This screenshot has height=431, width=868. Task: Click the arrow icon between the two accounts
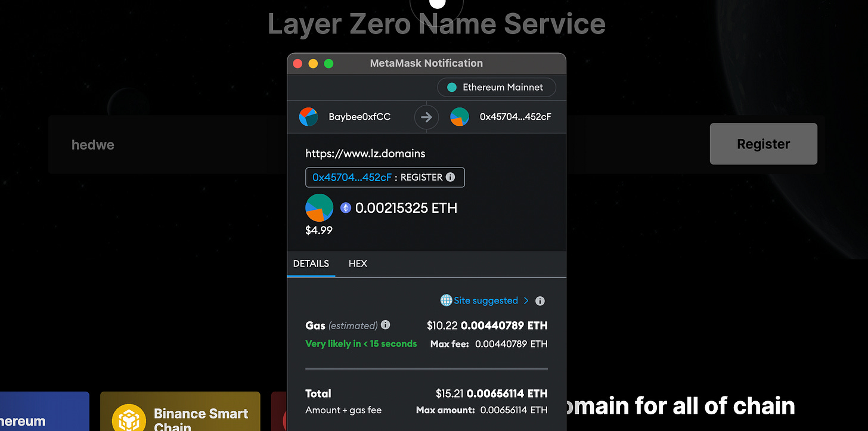[x=426, y=117]
